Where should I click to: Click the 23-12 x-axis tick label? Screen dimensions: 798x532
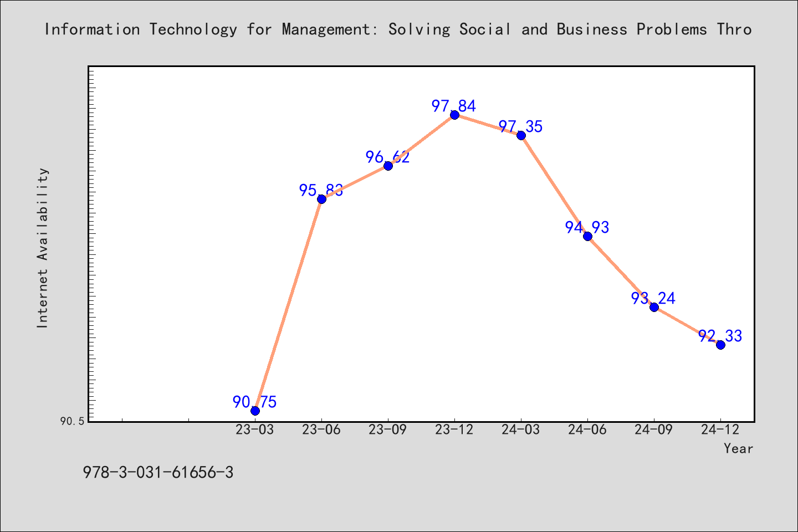(454, 430)
